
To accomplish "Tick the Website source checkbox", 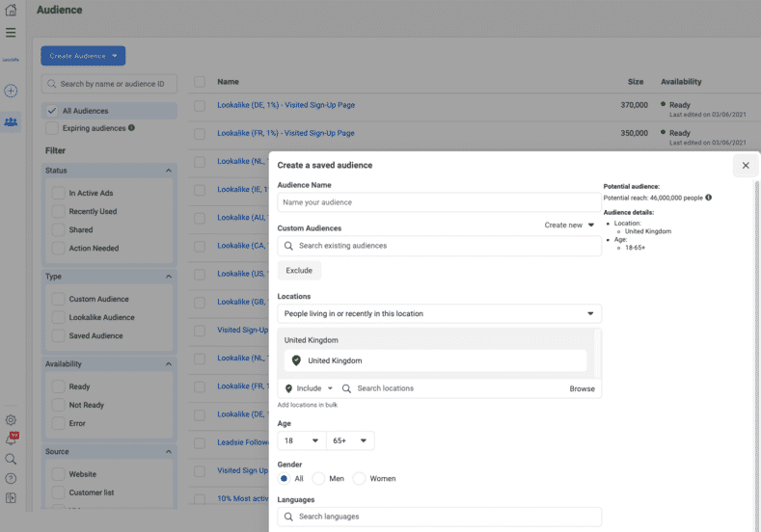I will coord(58,474).
